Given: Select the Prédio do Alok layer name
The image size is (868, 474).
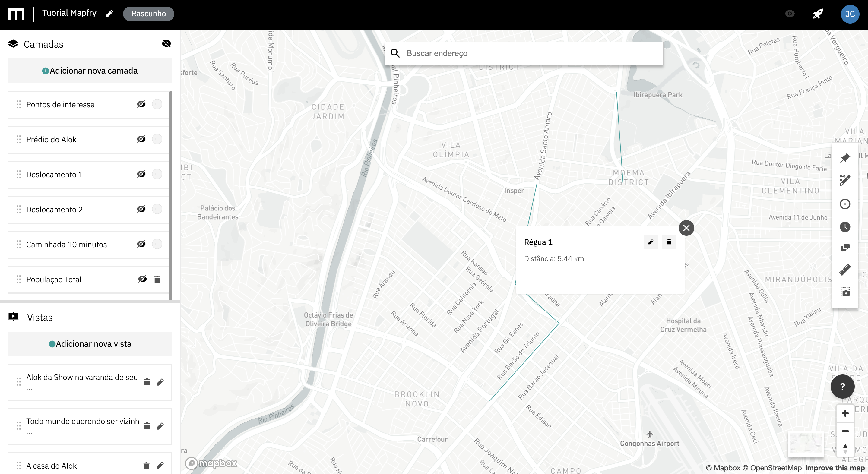Looking at the screenshot, I should pos(51,140).
